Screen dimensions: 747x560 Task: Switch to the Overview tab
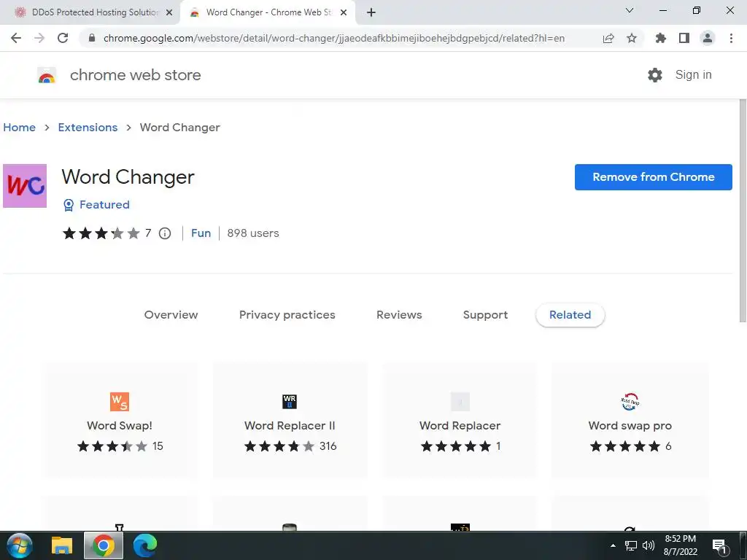(171, 315)
